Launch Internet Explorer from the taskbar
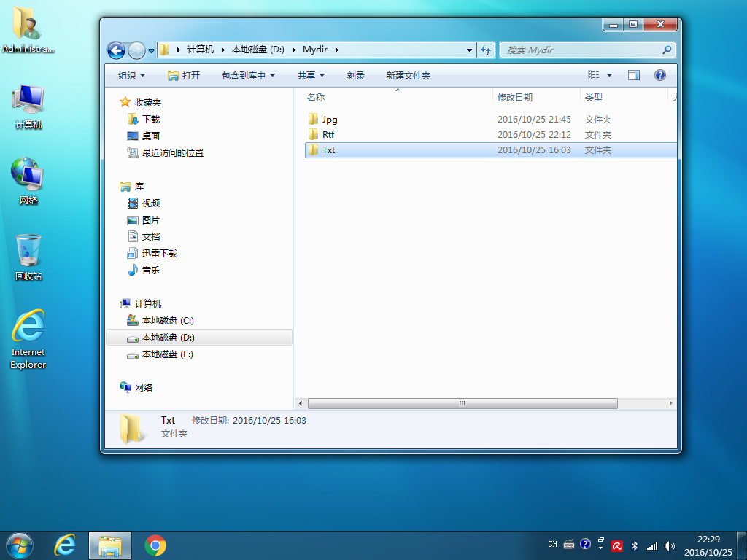The width and height of the screenshot is (747, 560). pos(65,545)
